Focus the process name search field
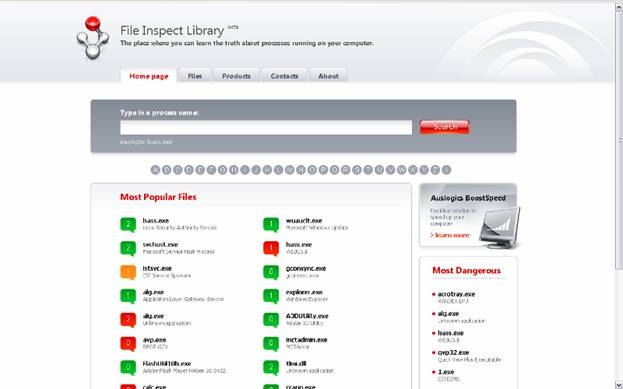Screen dimensions: 623x389 coord(266,128)
